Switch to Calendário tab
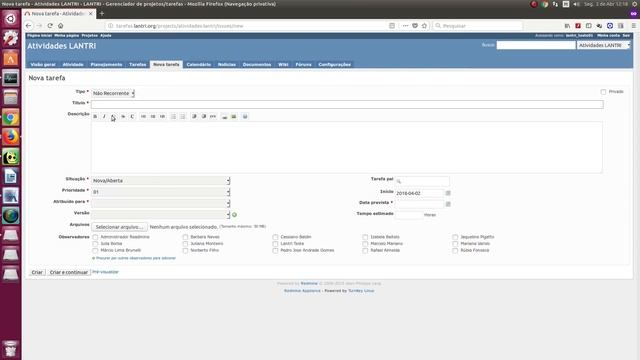Screen dimensions: 640x360 199,64
